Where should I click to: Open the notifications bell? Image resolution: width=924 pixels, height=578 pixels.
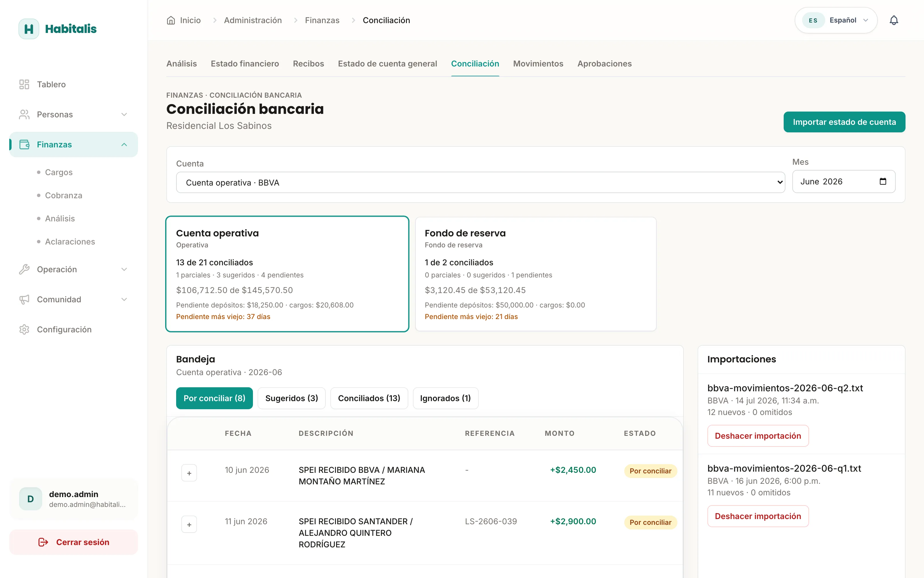pyautogui.click(x=894, y=20)
